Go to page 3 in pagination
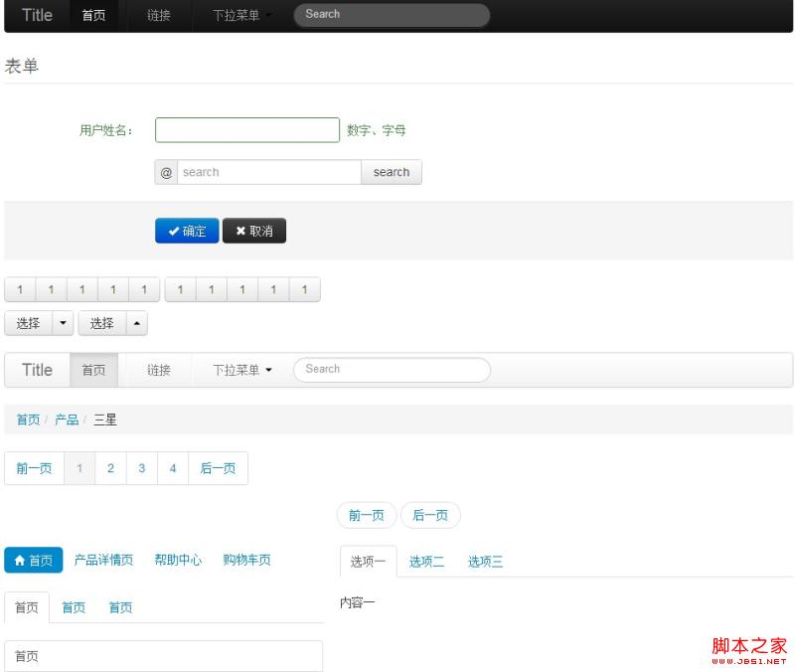This screenshot has height=672, width=795. 142,468
